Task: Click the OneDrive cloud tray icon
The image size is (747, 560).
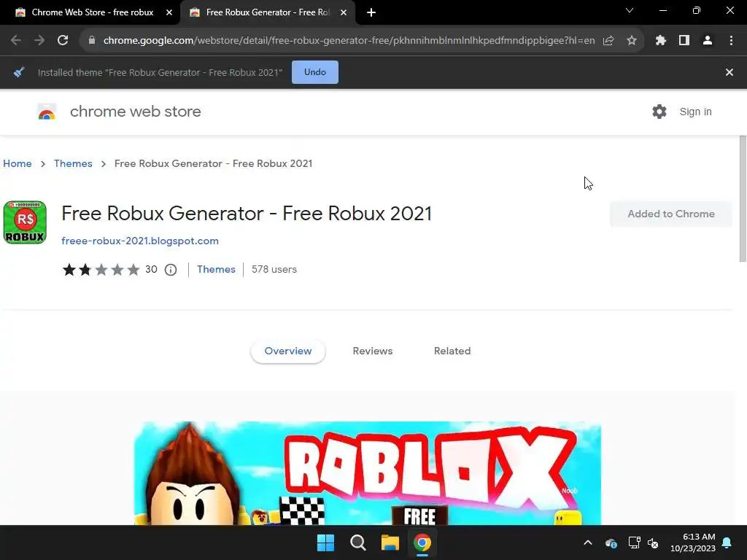Action: point(611,542)
